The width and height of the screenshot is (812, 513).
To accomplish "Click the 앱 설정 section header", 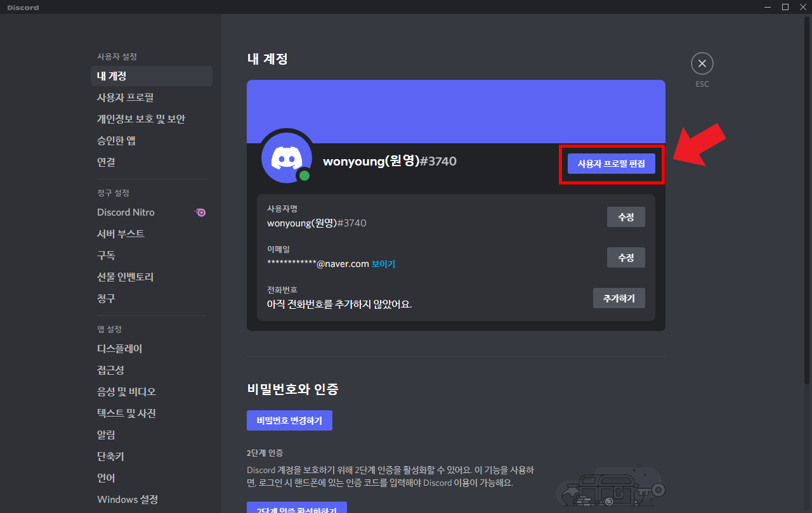I will point(109,329).
